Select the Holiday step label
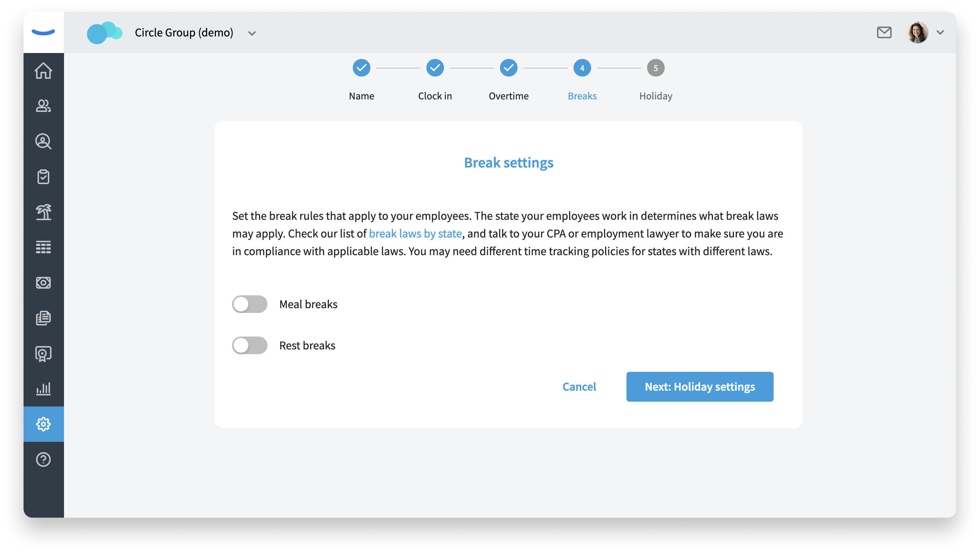The height and width of the screenshot is (553, 980). [x=656, y=96]
